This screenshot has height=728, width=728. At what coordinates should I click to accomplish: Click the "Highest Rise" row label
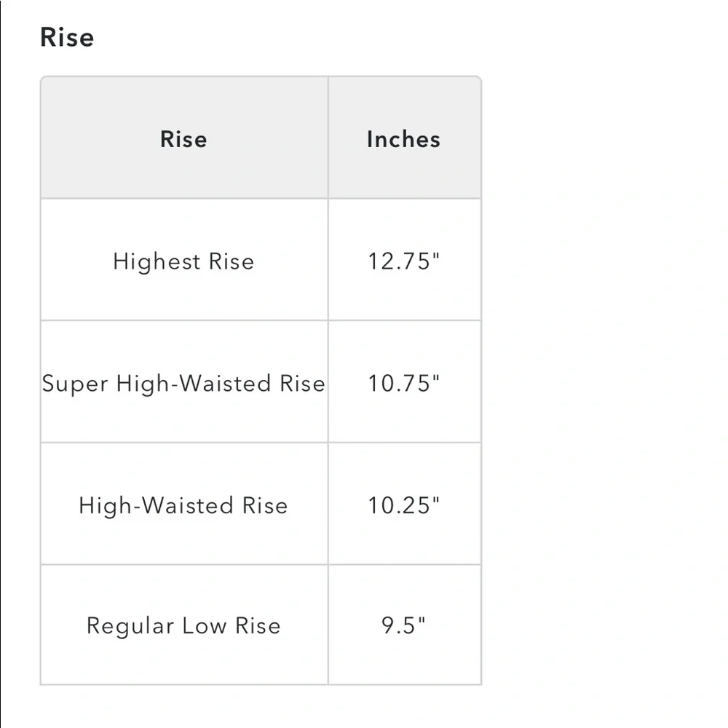click(183, 261)
